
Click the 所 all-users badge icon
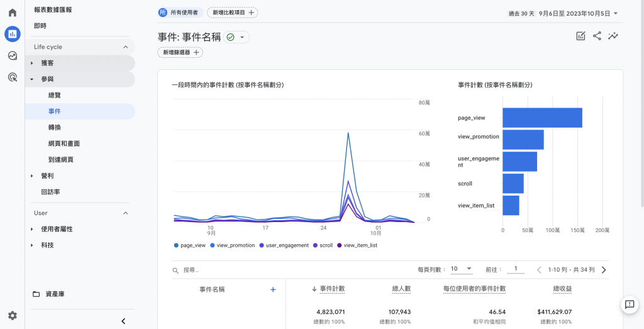tap(163, 13)
